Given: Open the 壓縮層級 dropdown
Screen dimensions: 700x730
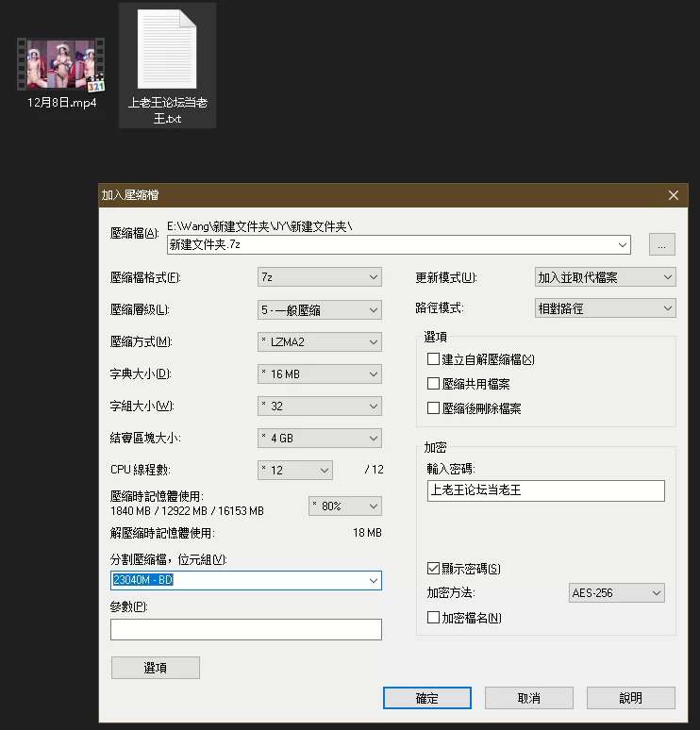Looking at the screenshot, I should click(x=319, y=309).
